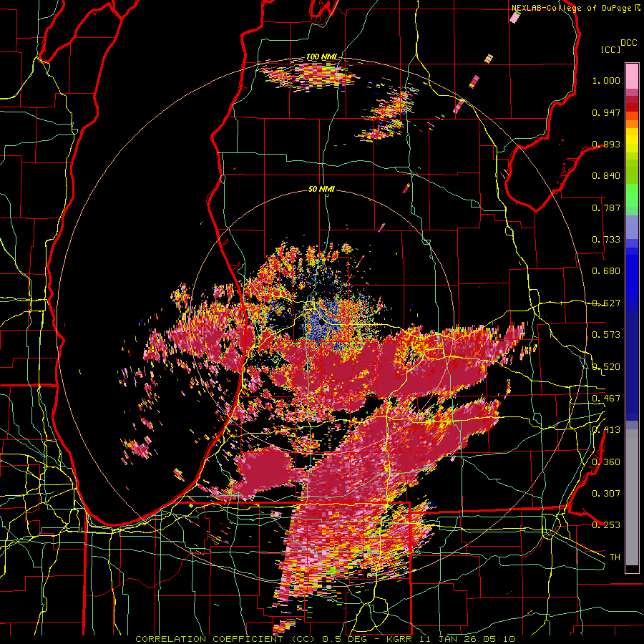Click the 100 NMI range ring label
This screenshot has height=644, width=644.
pos(321,57)
